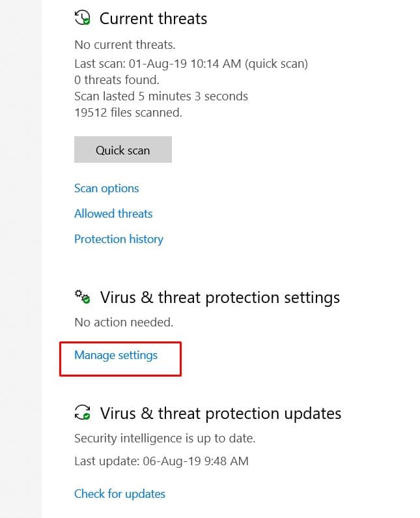Click the Current threats heading
Screen dimensions: 420x518
click(x=153, y=19)
